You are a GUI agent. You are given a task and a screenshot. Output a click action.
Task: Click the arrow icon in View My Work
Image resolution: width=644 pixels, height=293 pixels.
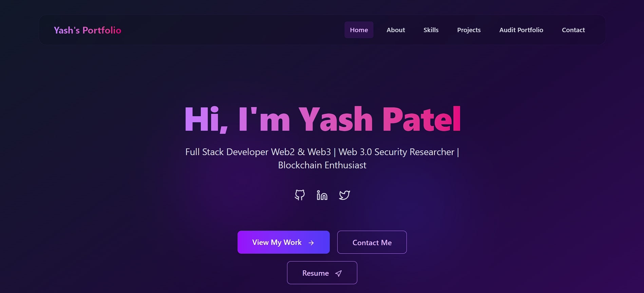(311, 243)
